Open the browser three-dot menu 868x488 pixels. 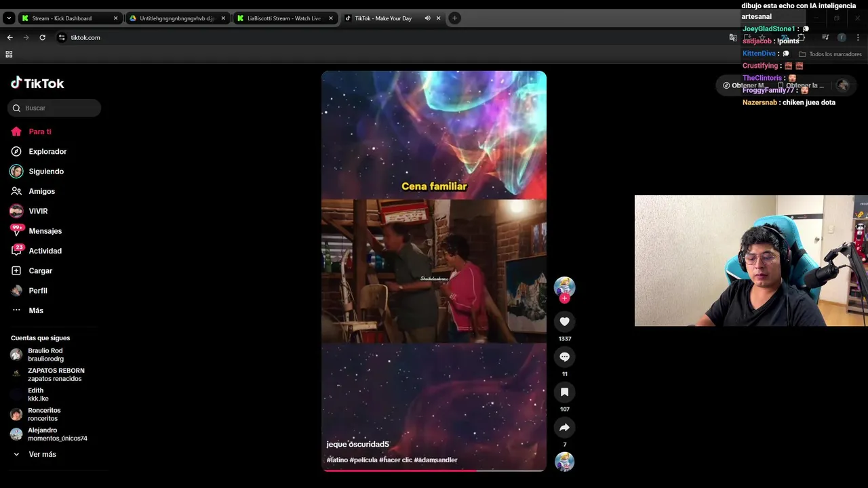point(859,37)
